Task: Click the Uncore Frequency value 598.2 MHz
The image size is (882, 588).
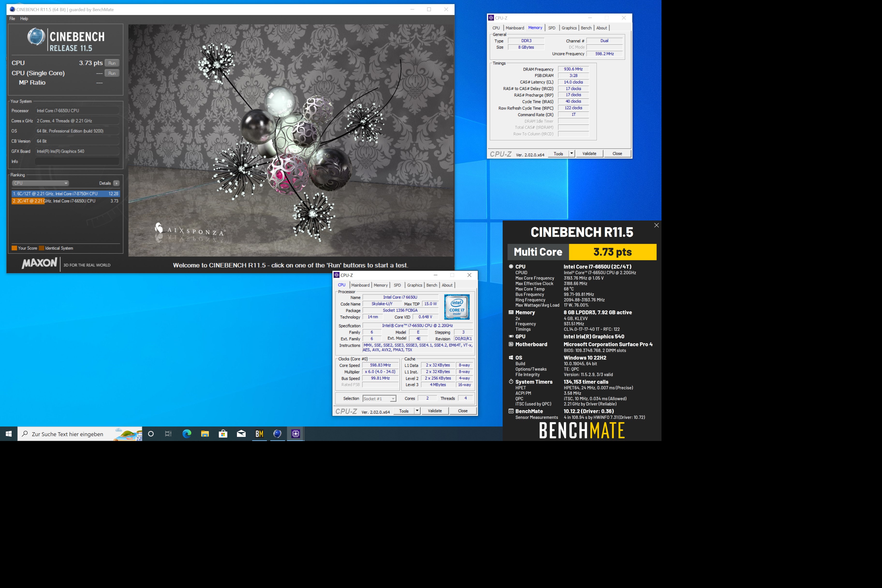Action: [x=604, y=54]
